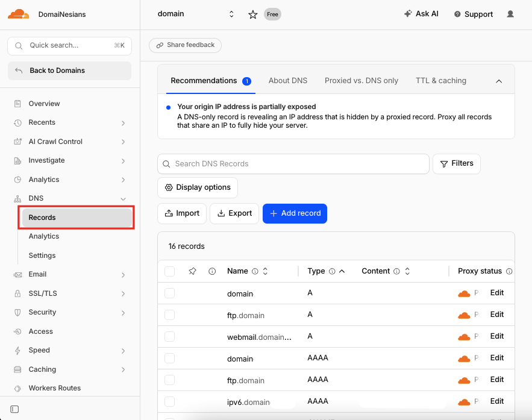532x420 pixels.
Task: Click the Type column info icon
Action: point(332,271)
